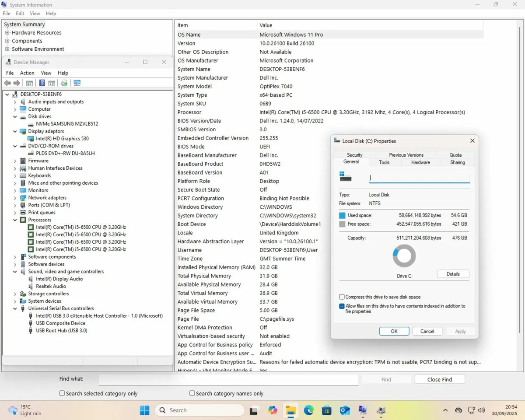Uncheck allow files on this drive to be indexed
The width and height of the screenshot is (525, 420).
(x=342, y=306)
